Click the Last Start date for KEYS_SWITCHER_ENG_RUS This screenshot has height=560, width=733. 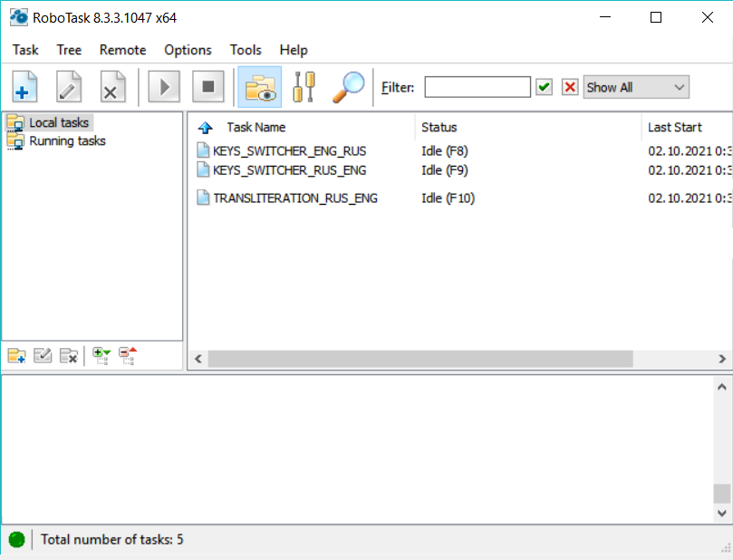tap(690, 151)
